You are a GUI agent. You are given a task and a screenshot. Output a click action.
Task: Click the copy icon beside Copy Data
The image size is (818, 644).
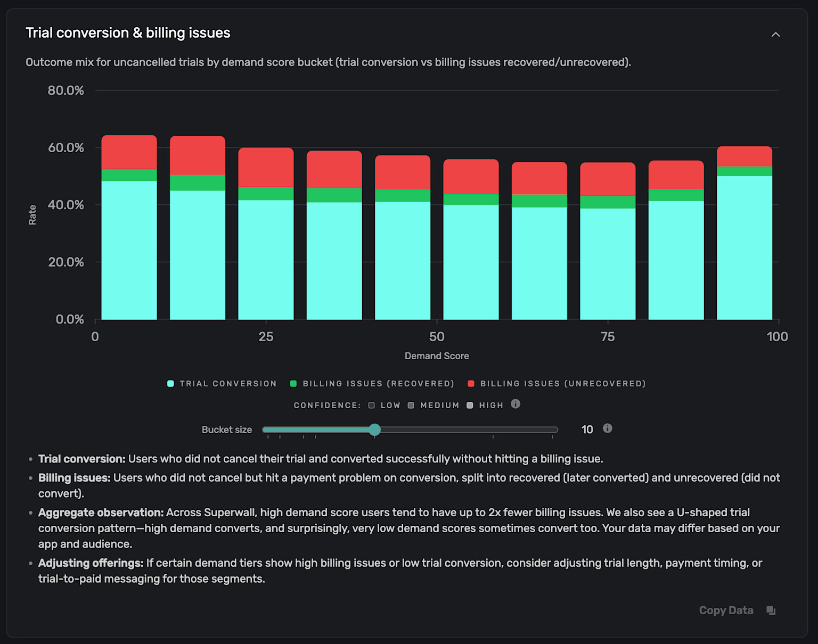tap(772, 610)
